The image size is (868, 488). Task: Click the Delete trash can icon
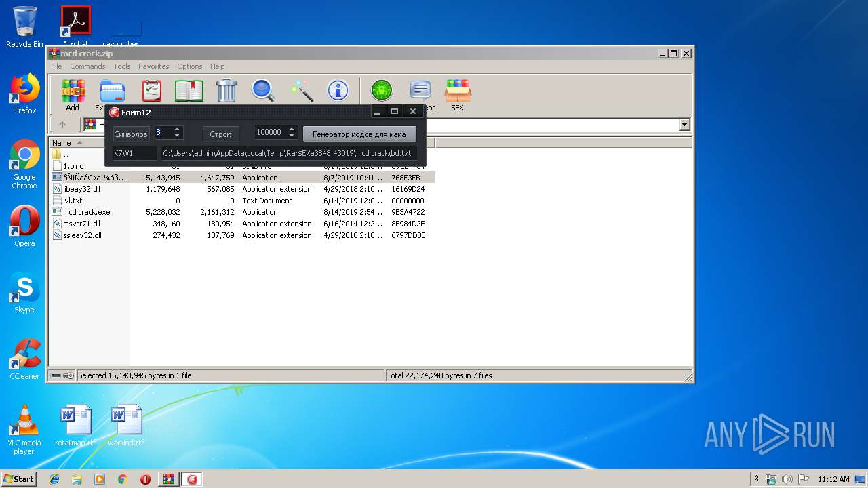[226, 91]
